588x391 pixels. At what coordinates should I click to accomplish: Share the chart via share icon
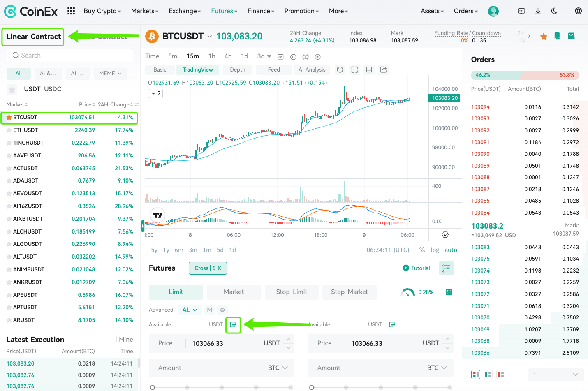click(384, 70)
